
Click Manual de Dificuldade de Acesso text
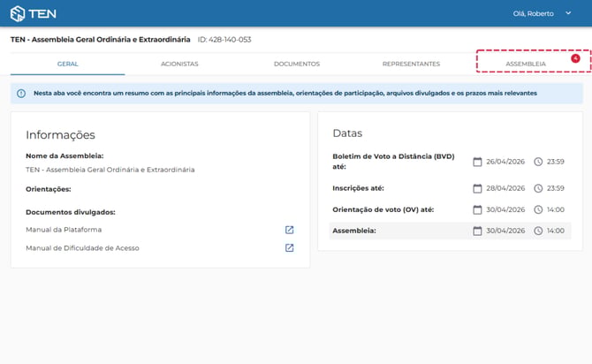[82, 248]
